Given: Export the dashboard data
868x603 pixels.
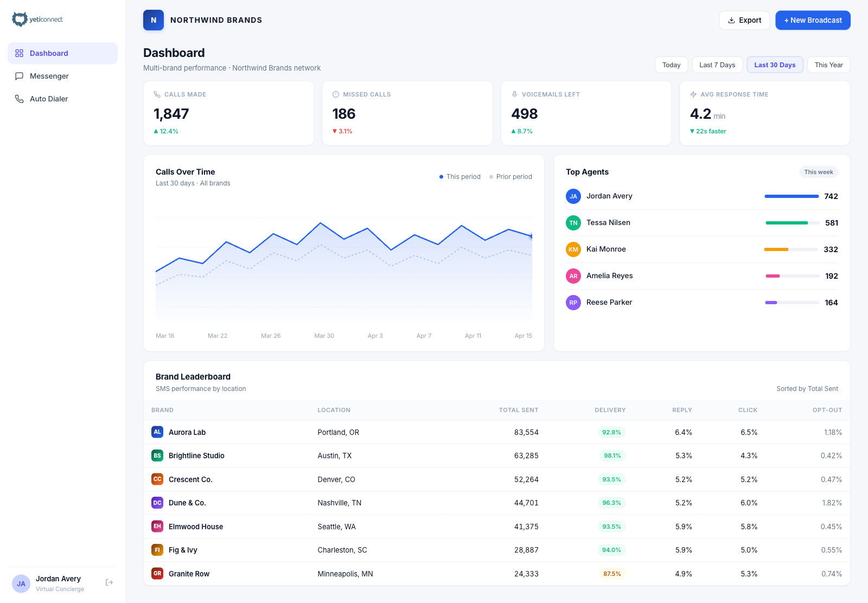Looking at the screenshot, I should (x=744, y=20).
